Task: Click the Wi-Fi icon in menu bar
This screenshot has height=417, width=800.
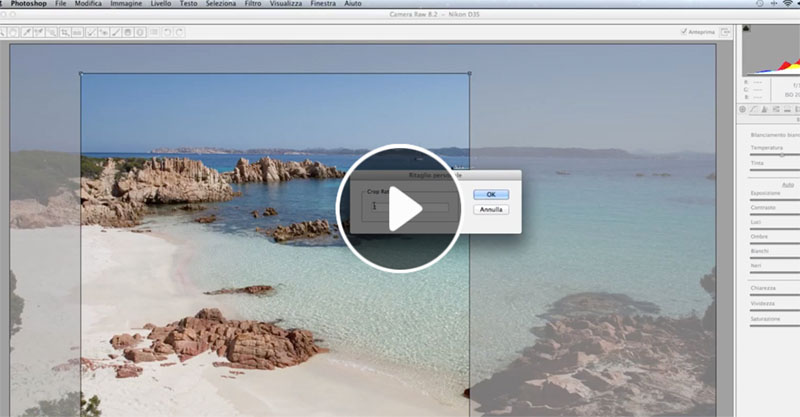Action: 788,4
